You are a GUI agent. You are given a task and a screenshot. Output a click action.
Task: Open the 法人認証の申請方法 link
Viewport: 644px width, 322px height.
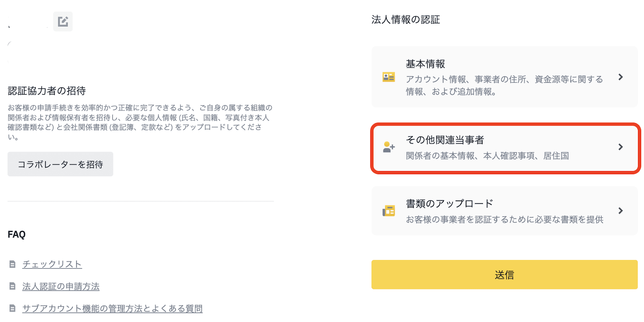[x=61, y=286]
